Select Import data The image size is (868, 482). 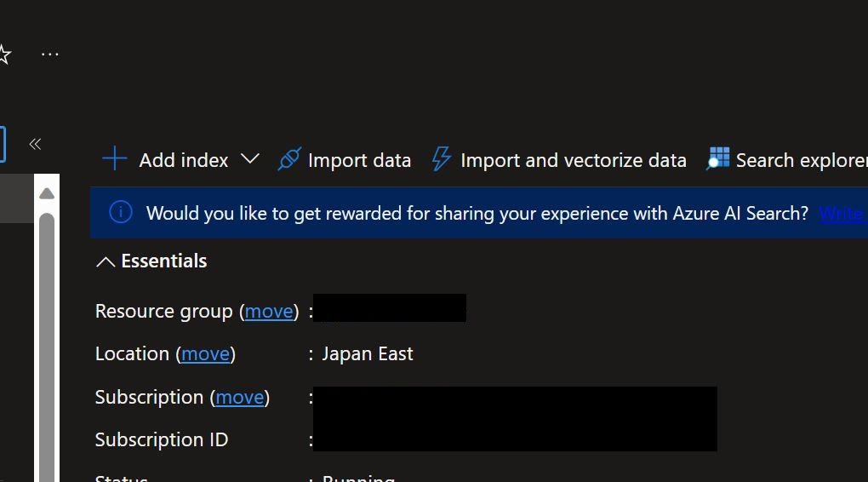point(359,160)
